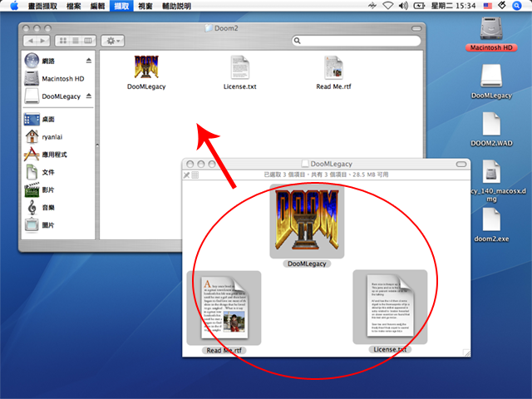Click the US flag input source icon

point(488,6)
